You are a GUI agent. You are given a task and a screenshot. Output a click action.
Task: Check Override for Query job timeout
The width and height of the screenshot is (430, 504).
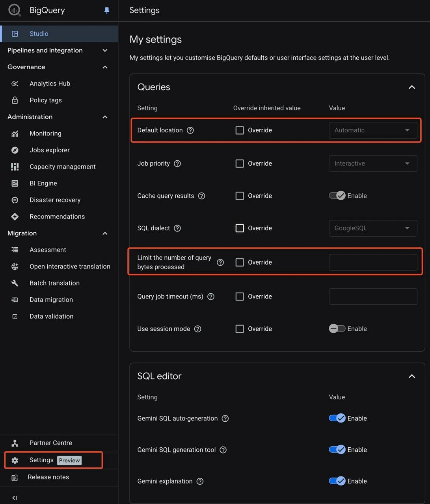pyautogui.click(x=240, y=296)
